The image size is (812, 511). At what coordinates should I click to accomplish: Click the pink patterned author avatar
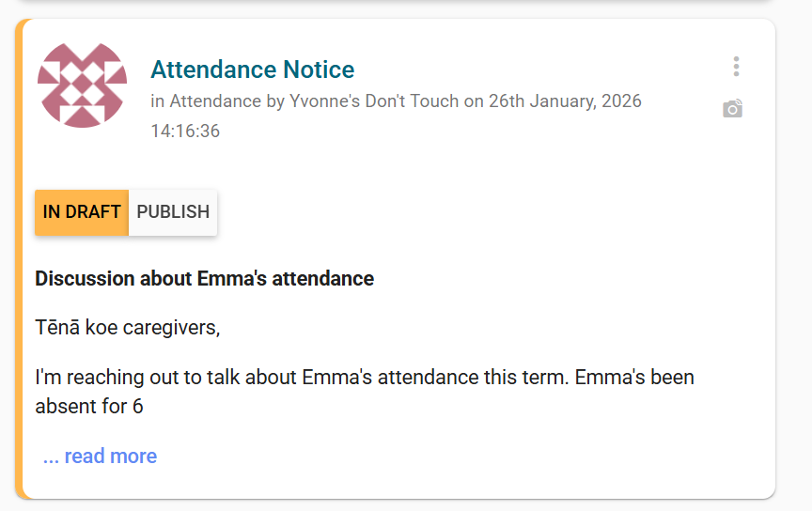click(x=82, y=85)
